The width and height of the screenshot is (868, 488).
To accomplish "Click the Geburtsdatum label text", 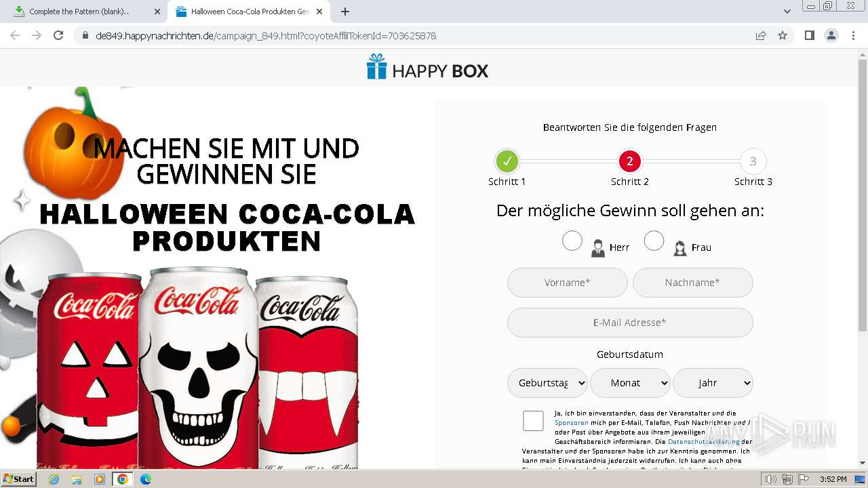I will point(630,354).
